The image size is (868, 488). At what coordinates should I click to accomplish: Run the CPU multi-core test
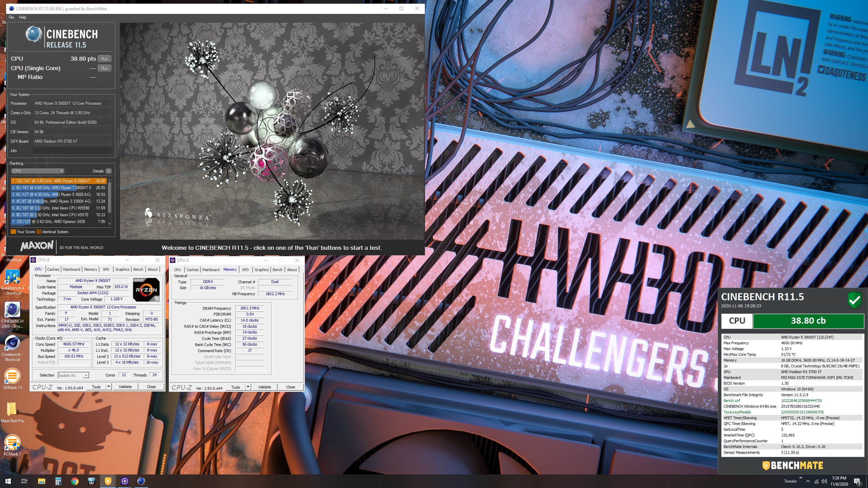(x=105, y=59)
